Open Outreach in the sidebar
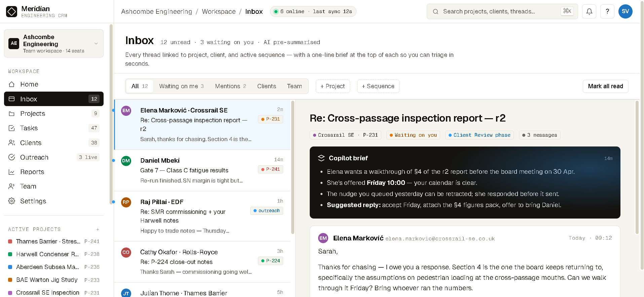Screen dimensions: 644x297 (54, 157)
